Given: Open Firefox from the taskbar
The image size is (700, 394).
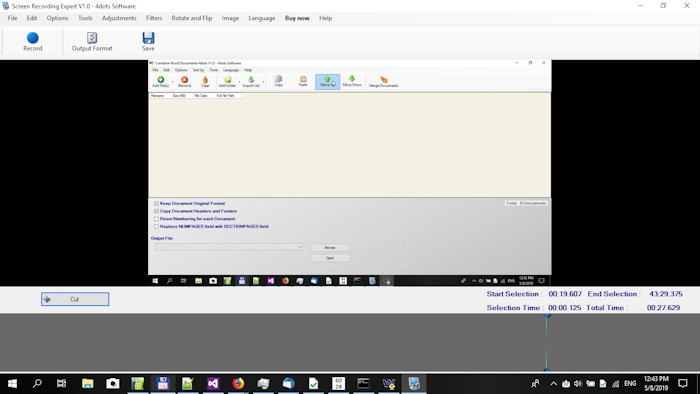Looking at the screenshot, I should click(238, 383).
